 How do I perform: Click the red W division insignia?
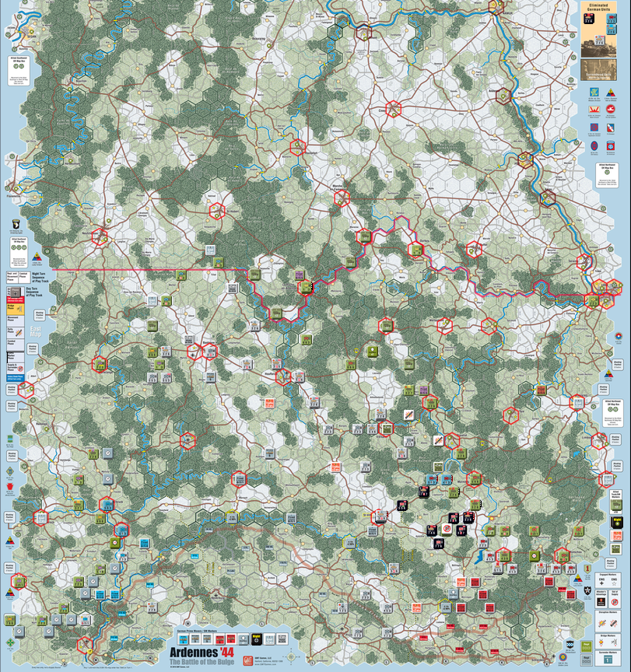594,110
